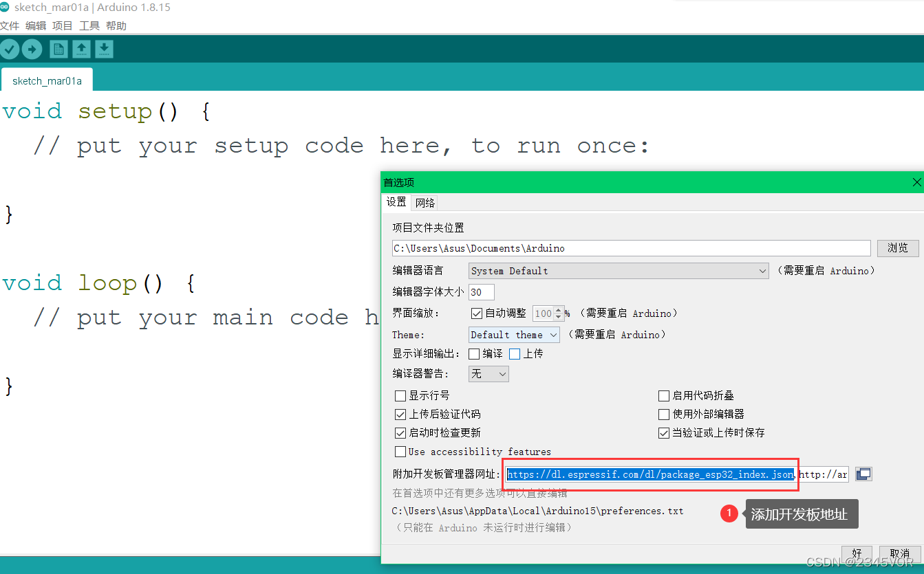This screenshot has width=924, height=574.
Task: Click the 界面缩放 percentage stepper
Action: tap(559, 313)
